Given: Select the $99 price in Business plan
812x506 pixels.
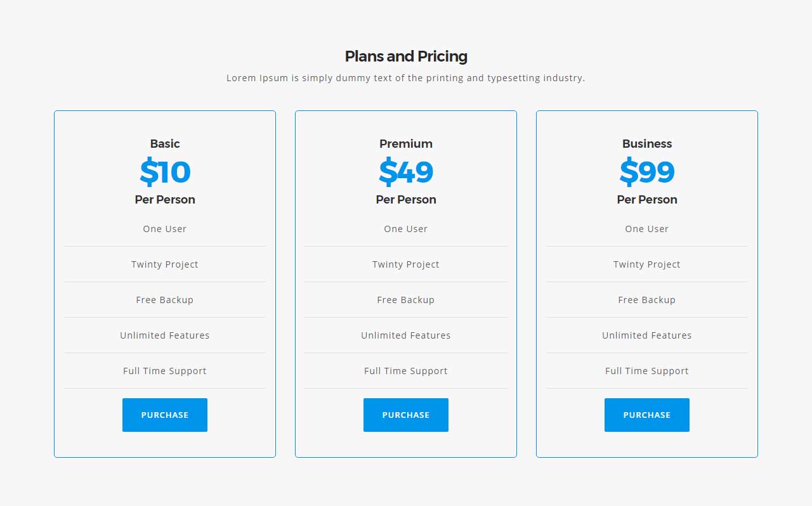Looking at the screenshot, I should tap(647, 172).
